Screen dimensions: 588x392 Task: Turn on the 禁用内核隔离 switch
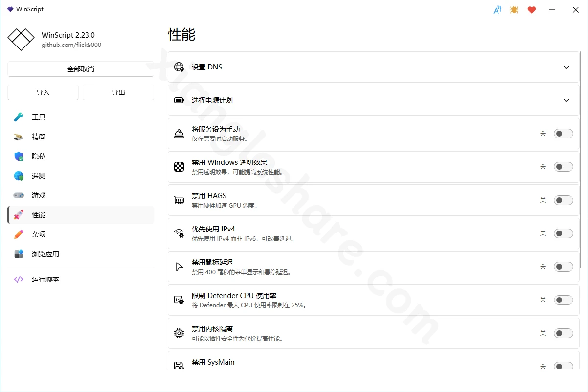click(563, 333)
